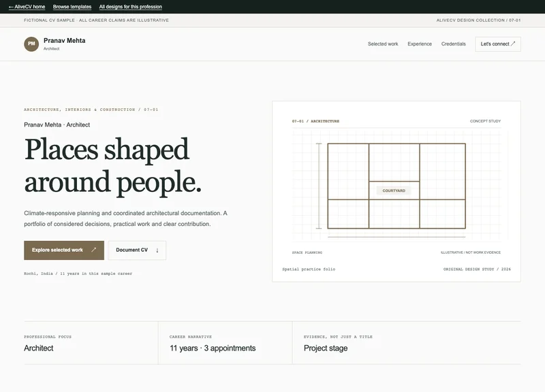
Task: Click 'ARCHITECTURE, INTERIORS & CONSTRUCTION' eyebrow text
Action: tap(91, 110)
